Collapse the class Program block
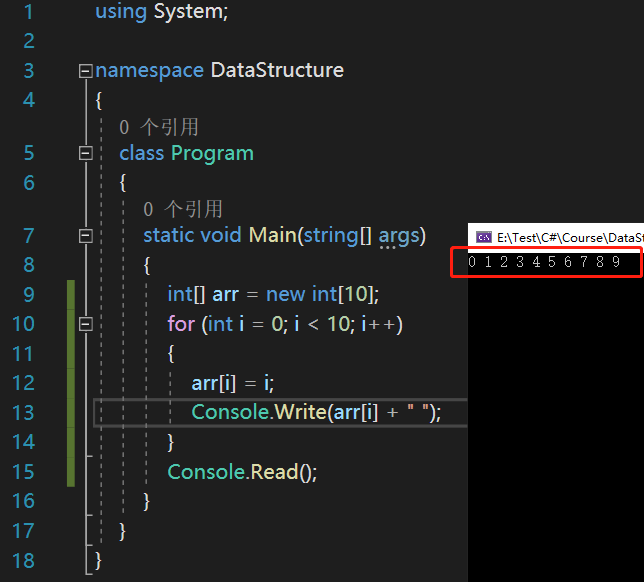This screenshot has width=644, height=582. (x=85, y=153)
